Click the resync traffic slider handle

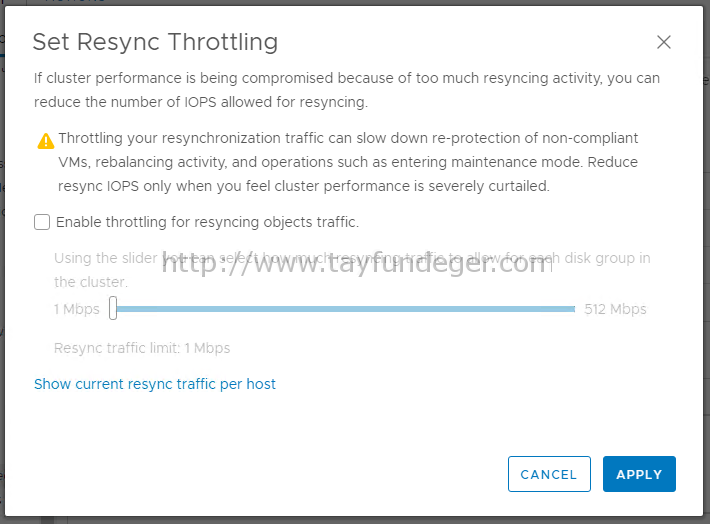coord(113,308)
